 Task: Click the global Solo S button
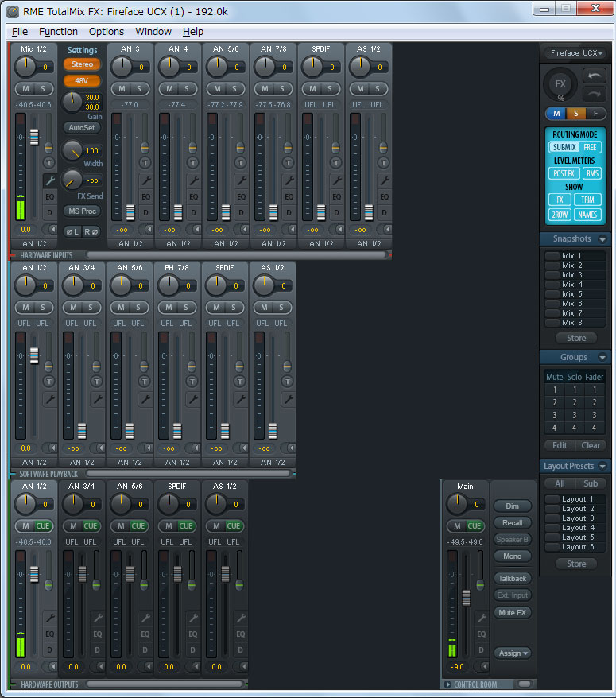coord(575,114)
